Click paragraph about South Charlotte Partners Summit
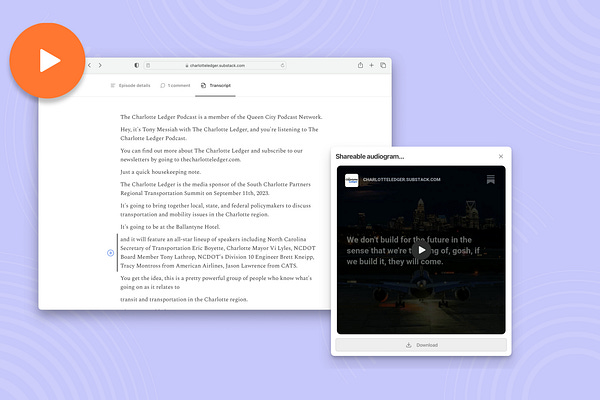 coord(215,189)
